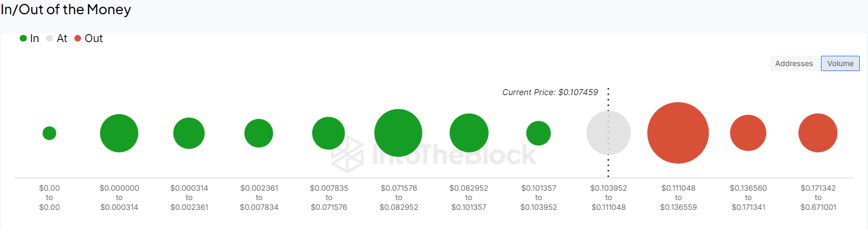This screenshot has width=868, height=229.
Task: Click green bubble for $0.002361 to $0.007834
Action: (259, 133)
